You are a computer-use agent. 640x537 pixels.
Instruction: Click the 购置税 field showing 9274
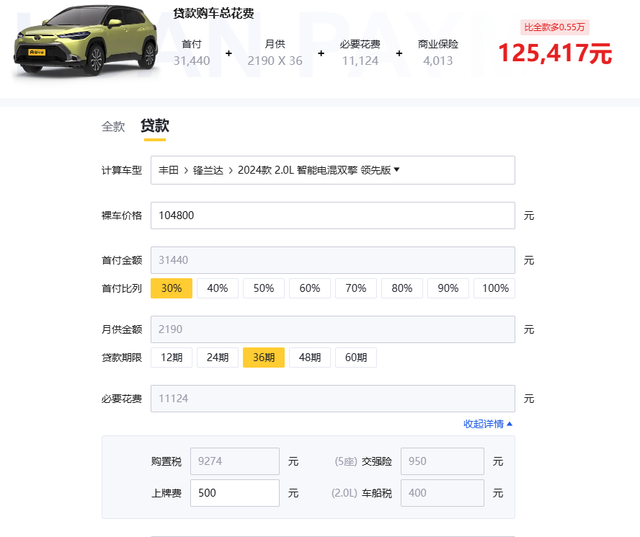tap(235, 461)
